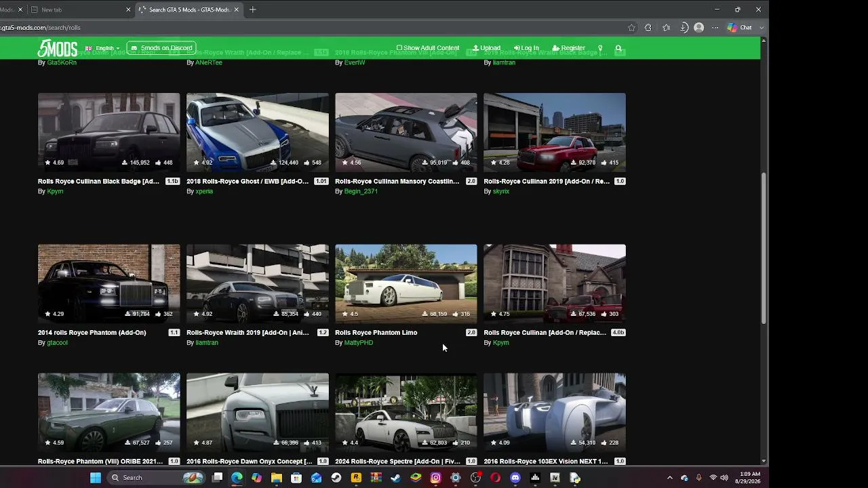The height and width of the screenshot is (488, 868).
Task: Close the New tab tab
Action: tap(128, 9)
